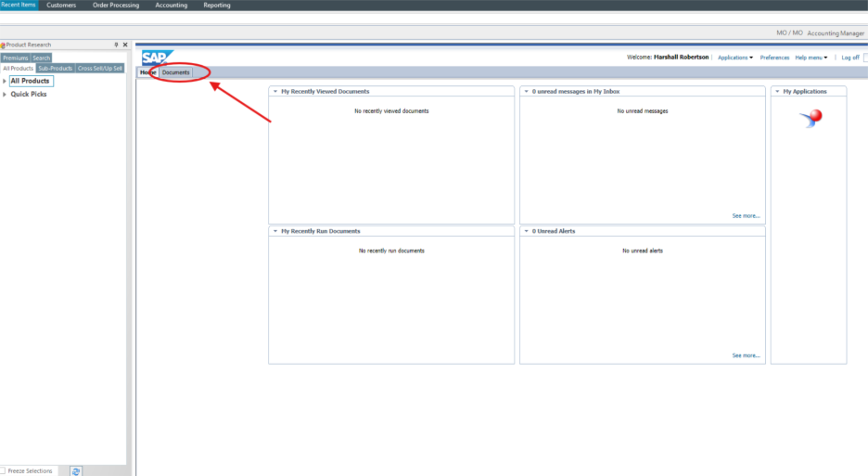Switch to the Documents tab

(176, 72)
